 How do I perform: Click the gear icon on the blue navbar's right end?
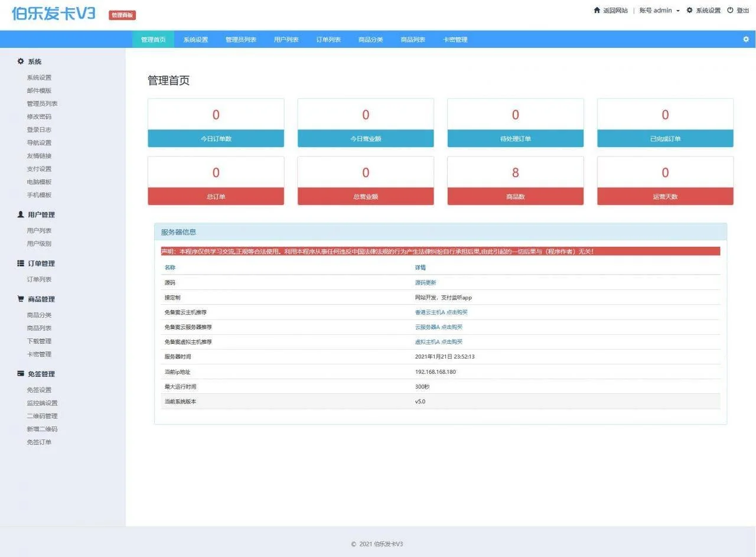pyautogui.click(x=745, y=39)
